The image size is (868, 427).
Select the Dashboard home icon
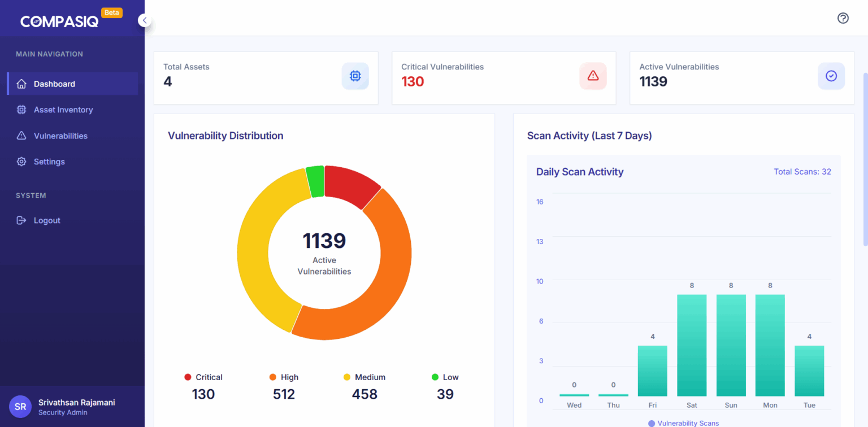pos(21,83)
